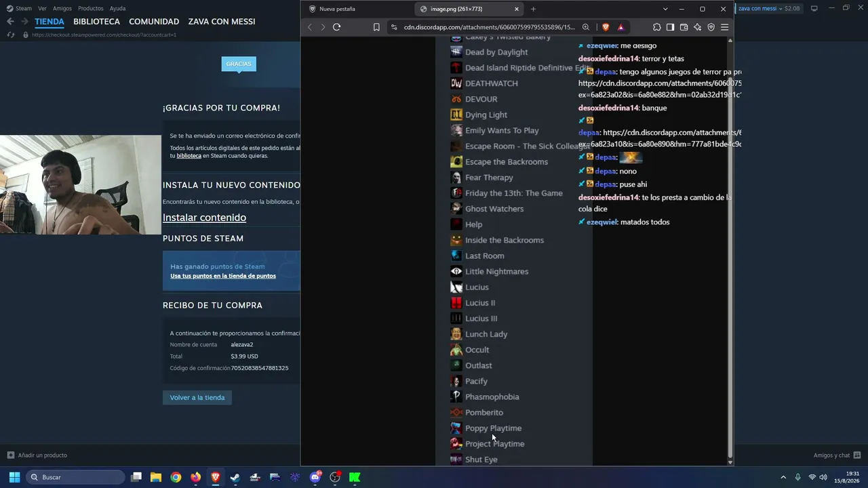This screenshot has height=488, width=868.
Task: Click the GRACIAS step badge
Action: (x=239, y=64)
